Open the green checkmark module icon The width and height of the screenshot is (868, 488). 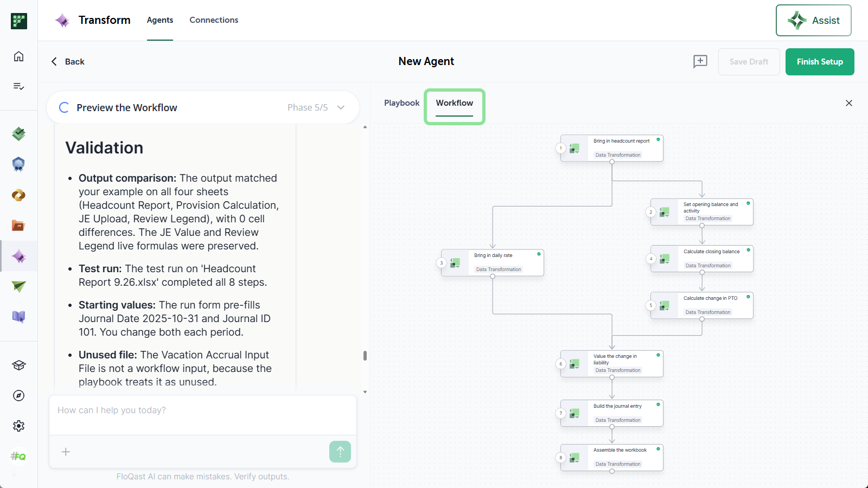point(19,133)
